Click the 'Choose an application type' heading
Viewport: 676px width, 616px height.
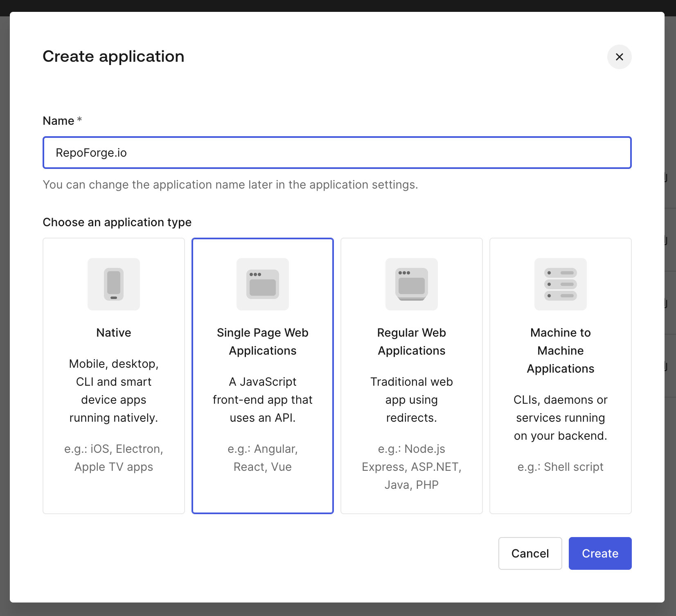(x=117, y=222)
